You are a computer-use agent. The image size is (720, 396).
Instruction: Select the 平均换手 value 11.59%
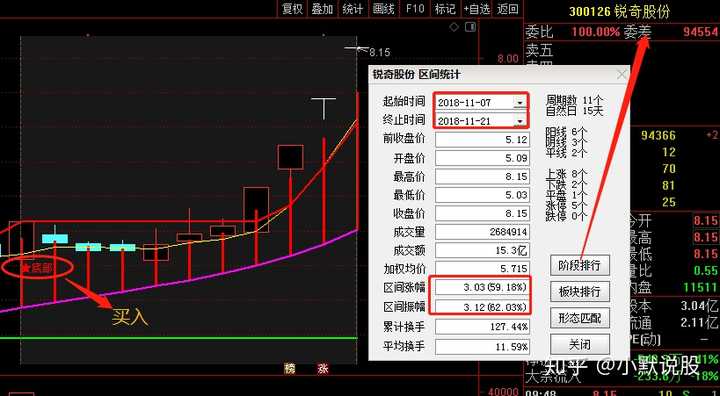(482, 346)
